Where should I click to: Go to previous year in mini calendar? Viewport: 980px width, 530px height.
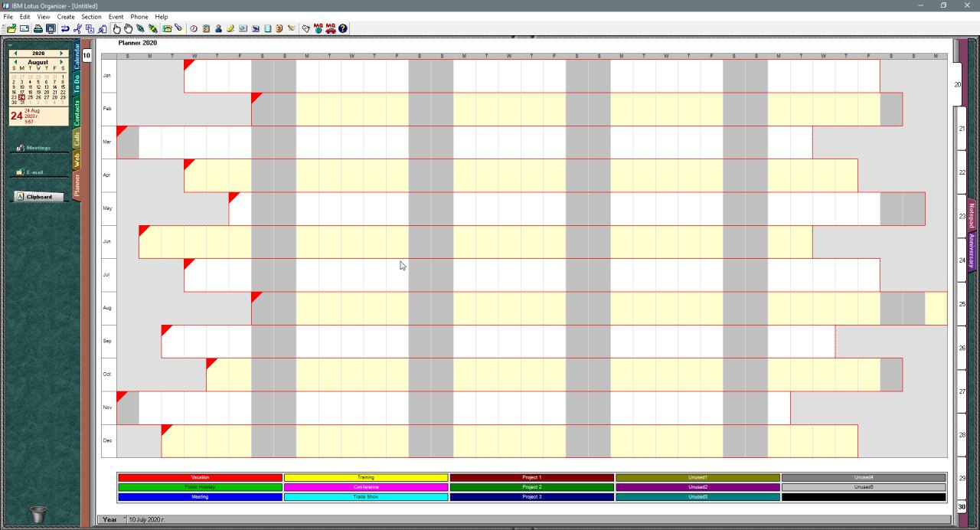coord(15,53)
